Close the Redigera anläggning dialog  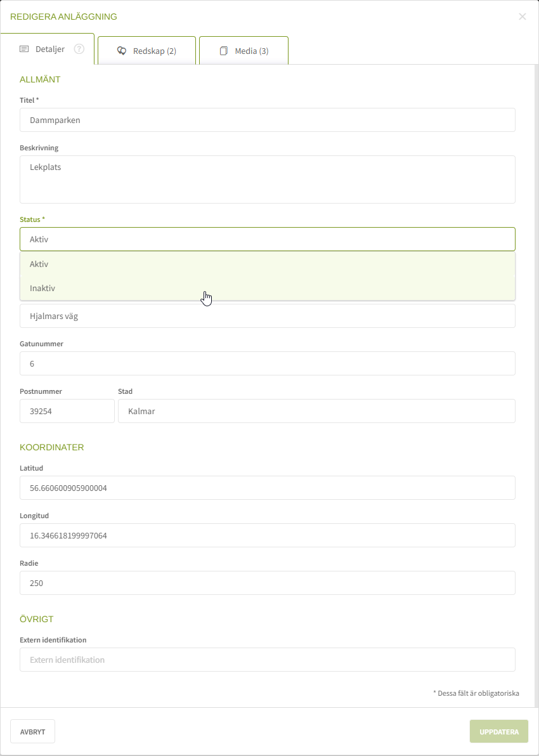pos(522,16)
